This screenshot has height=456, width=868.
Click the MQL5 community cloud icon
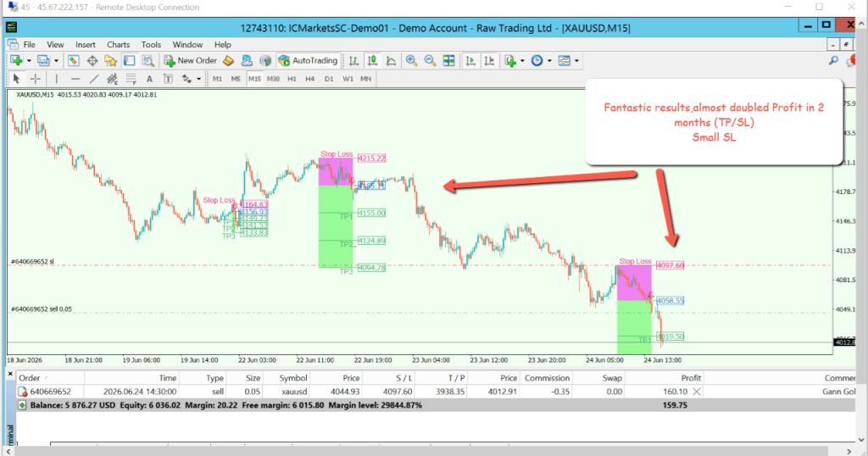coord(247,61)
